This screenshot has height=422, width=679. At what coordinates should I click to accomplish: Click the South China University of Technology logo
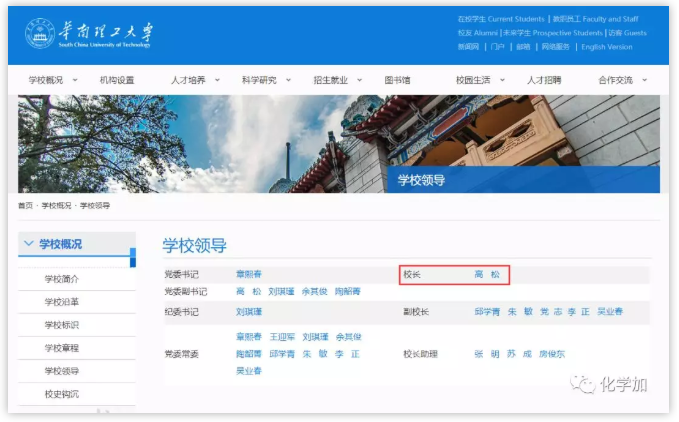90,35
